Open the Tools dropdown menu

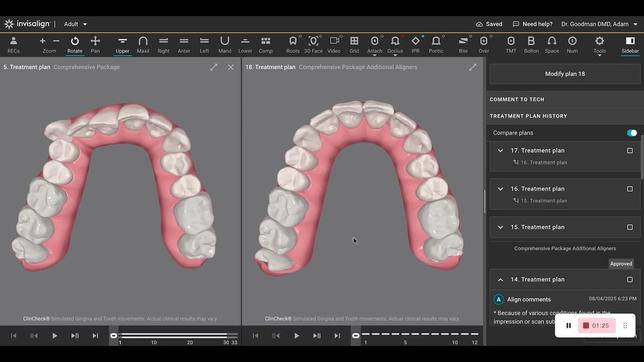pyautogui.click(x=600, y=45)
